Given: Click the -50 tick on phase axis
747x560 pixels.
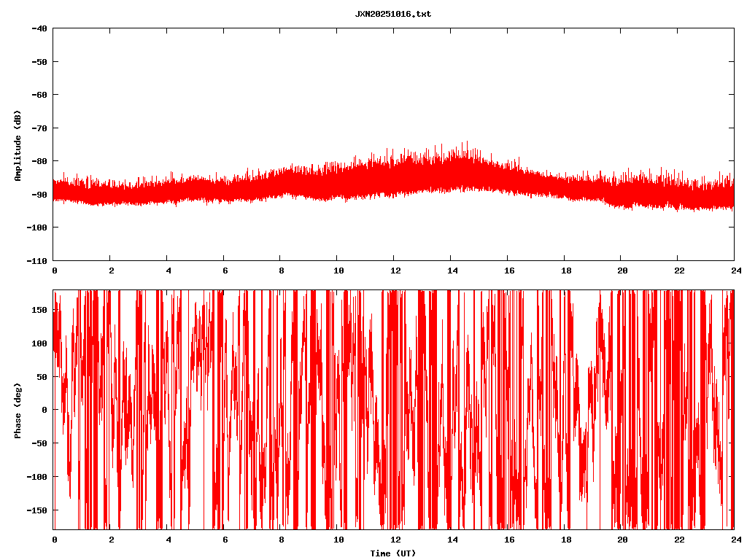Looking at the screenshot, I should tap(40, 443).
